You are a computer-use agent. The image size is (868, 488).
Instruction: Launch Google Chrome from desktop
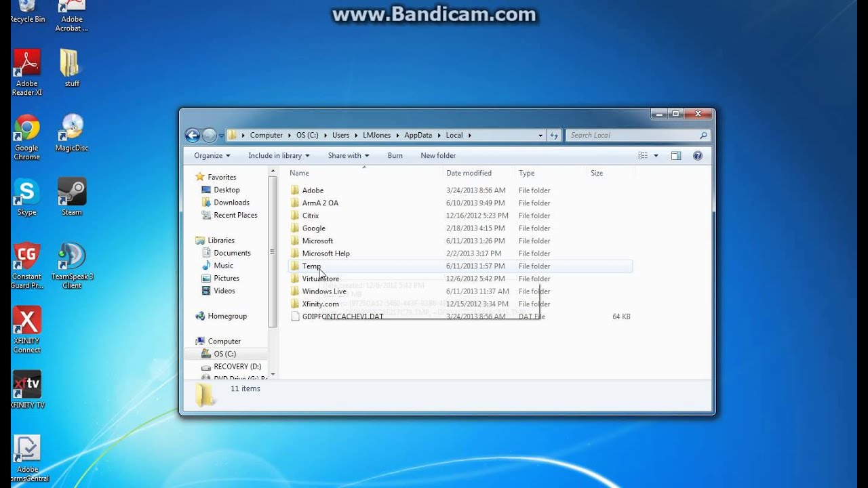[x=27, y=137]
